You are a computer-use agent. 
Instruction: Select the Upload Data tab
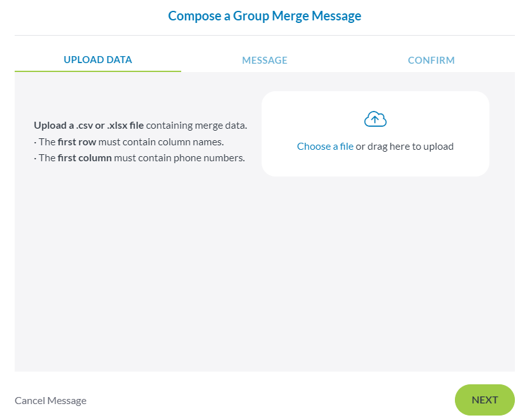coord(98,60)
